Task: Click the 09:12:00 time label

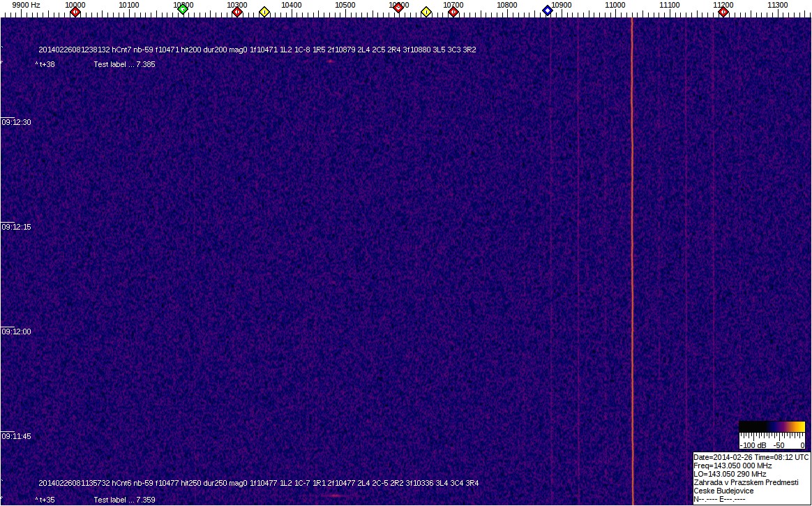Action: (x=16, y=332)
